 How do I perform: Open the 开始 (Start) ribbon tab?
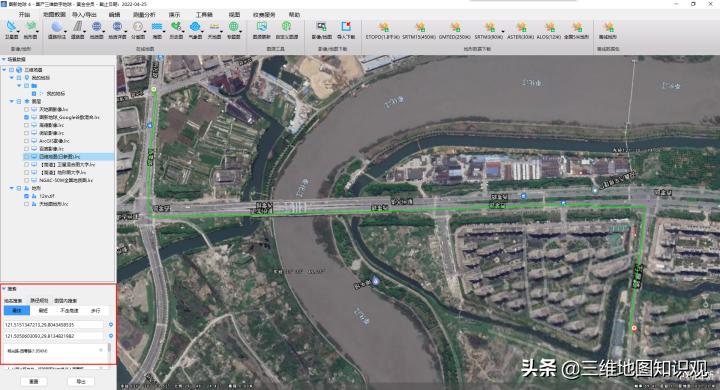pyautogui.click(x=24, y=15)
